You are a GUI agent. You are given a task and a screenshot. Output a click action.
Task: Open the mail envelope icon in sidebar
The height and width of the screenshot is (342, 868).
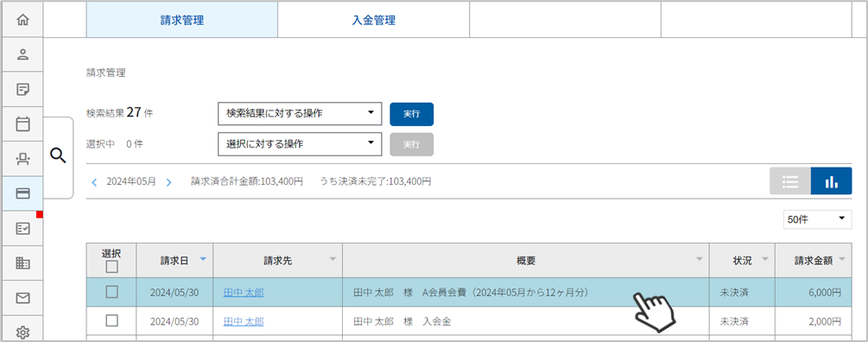22,298
